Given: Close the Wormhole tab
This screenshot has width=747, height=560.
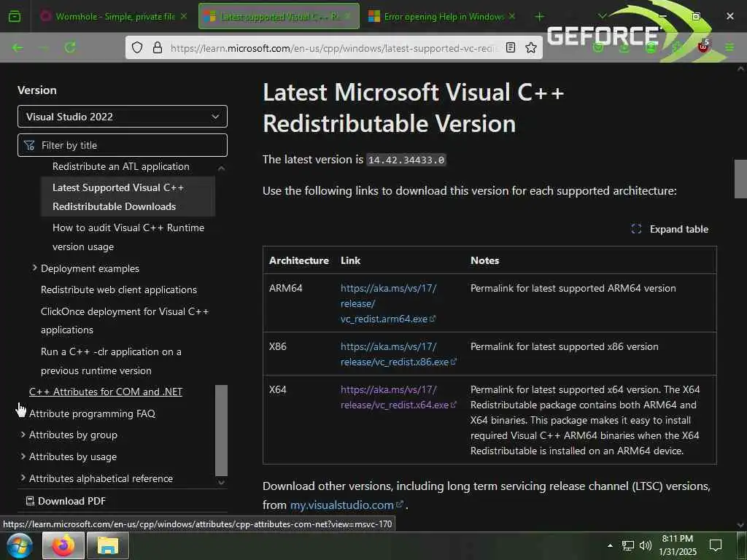Looking at the screenshot, I should (183, 16).
